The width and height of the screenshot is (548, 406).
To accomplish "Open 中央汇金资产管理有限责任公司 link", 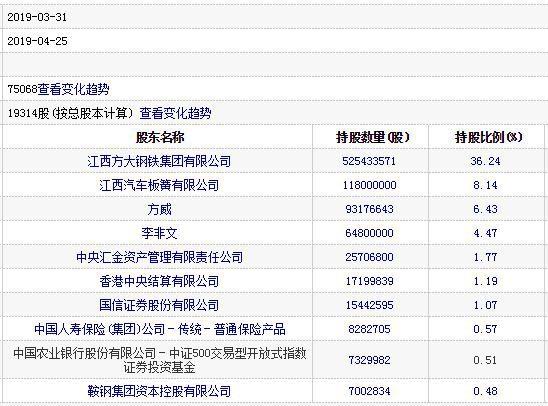I will (159, 257).
